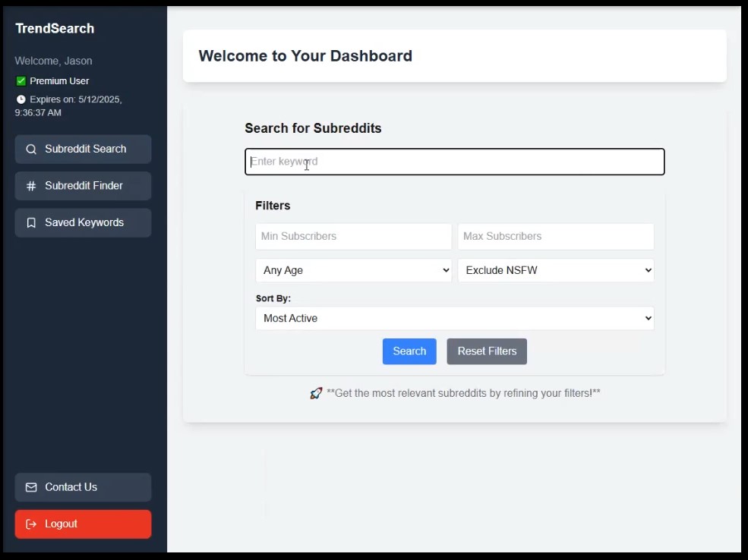Click the Min Subscribers input field

pyautogui.click(x=353, y=237)
